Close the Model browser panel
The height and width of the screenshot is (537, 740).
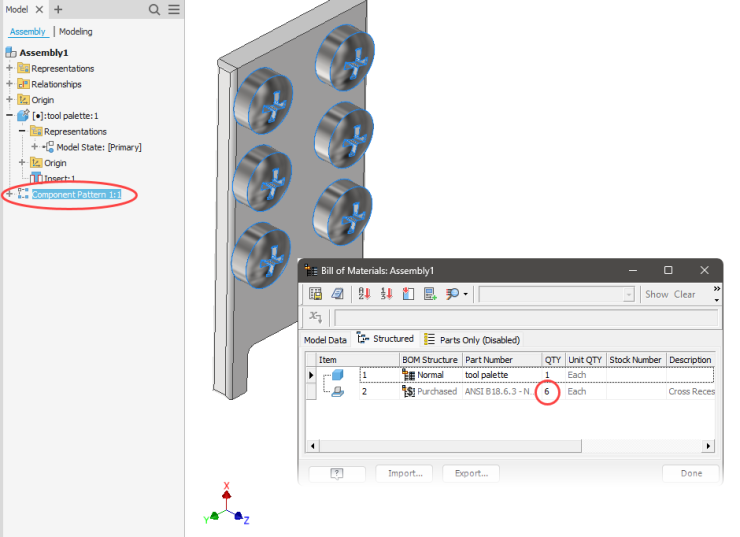pyautogui.click(x=40, y=9)
